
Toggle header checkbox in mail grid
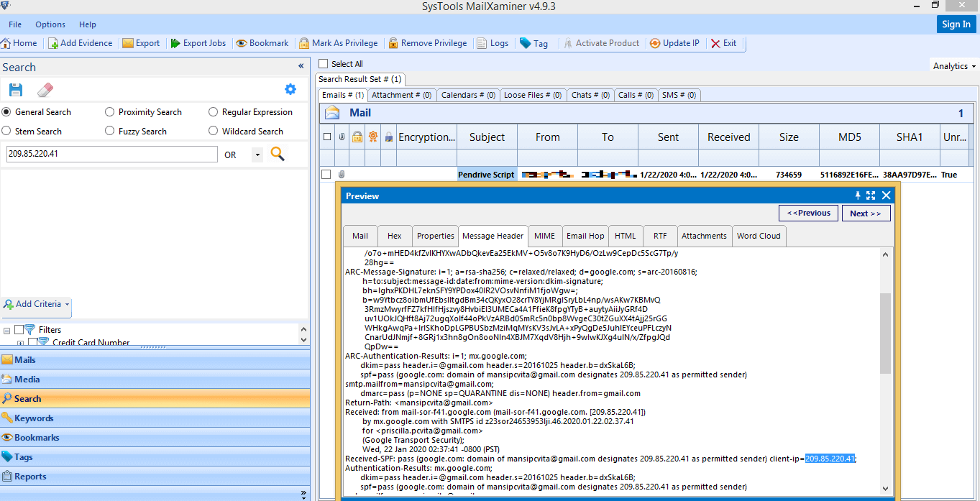click(x=328, y=137)
